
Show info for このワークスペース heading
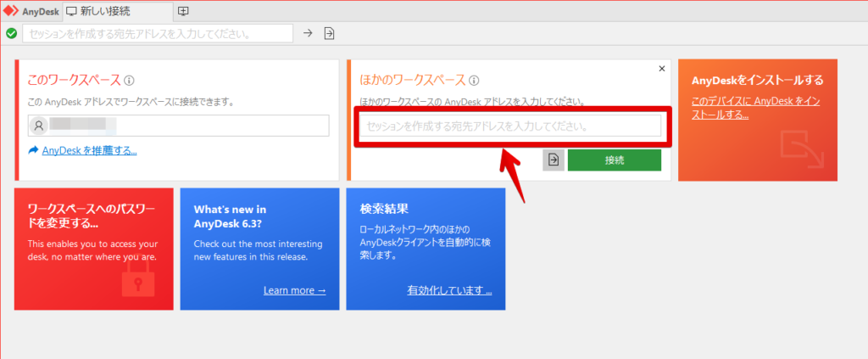[129, 81]
